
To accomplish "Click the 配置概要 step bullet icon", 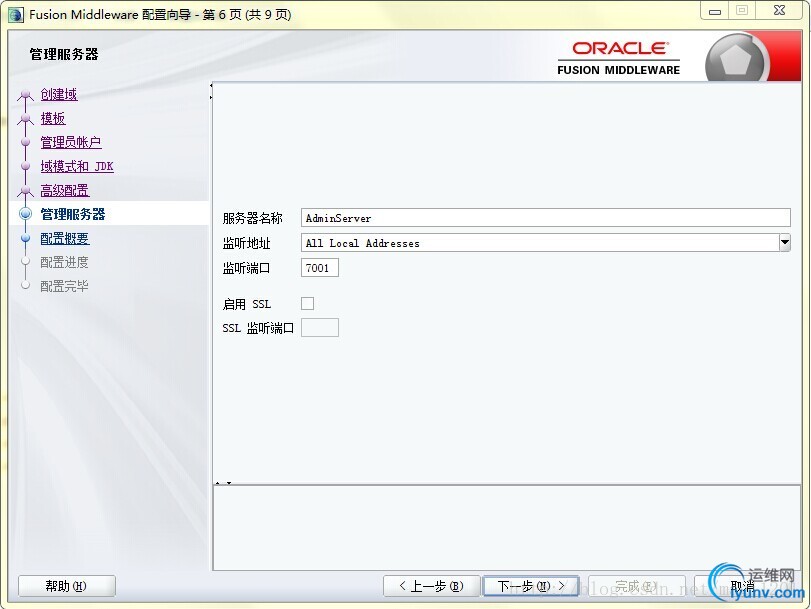I will 25,238.
